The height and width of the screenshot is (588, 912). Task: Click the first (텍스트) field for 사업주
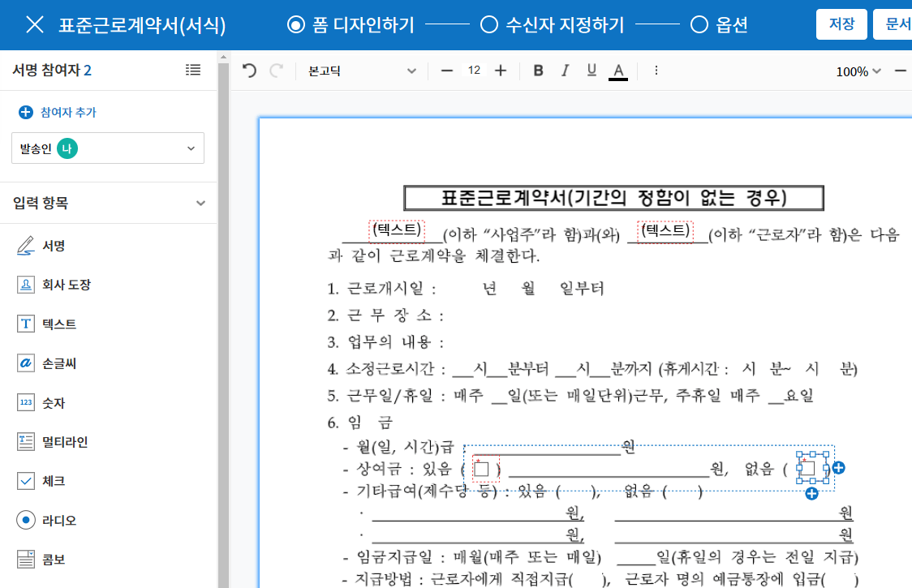397,230
